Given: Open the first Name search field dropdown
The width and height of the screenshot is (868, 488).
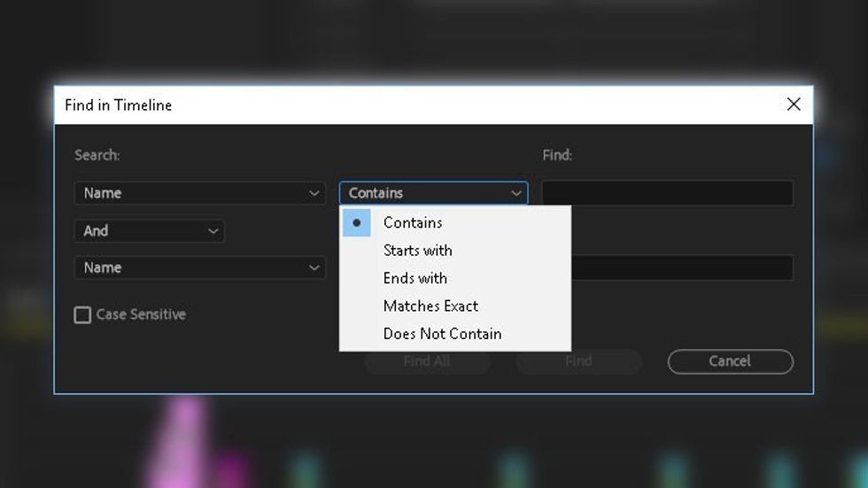Looking at the screenshot, I should coord(200,193).
